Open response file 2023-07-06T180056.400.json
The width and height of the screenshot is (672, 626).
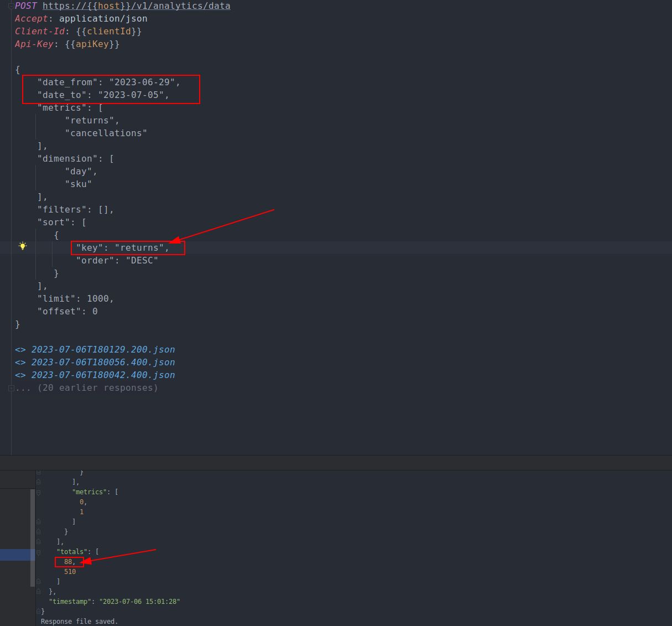tap(103, 363)
